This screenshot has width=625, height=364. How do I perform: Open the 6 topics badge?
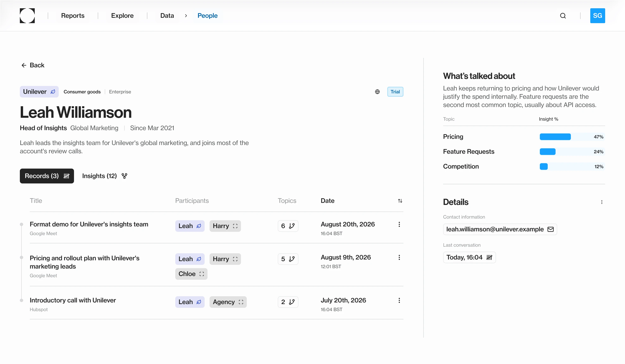288,226
